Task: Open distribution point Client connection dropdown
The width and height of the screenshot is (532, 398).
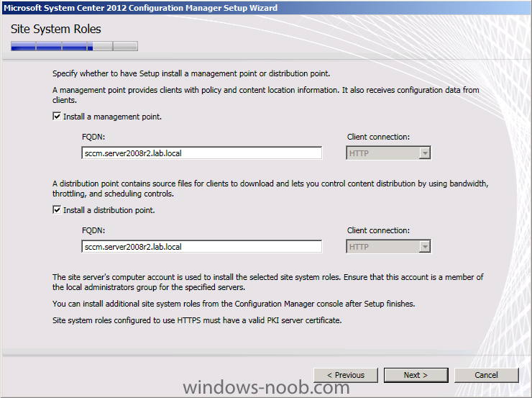Action: pos(388,247)
